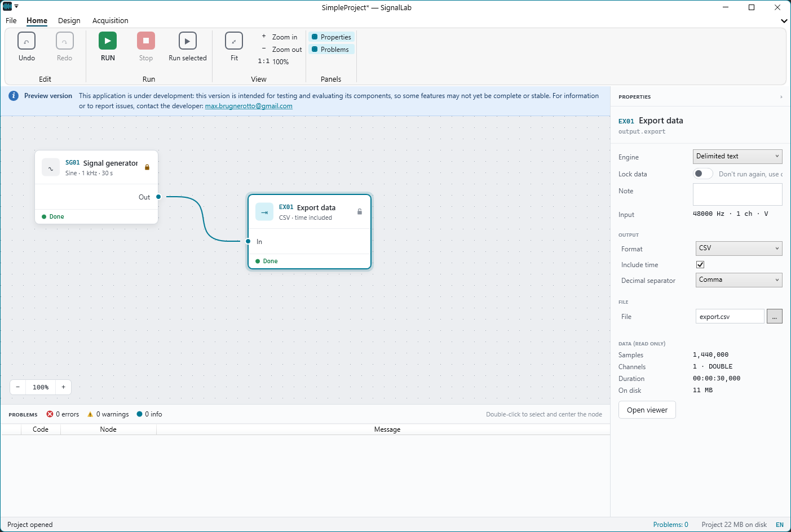This screenshot has width=791, height=532.
Task: Click the Redo icon in the ribbon
Action: (65, 41)
